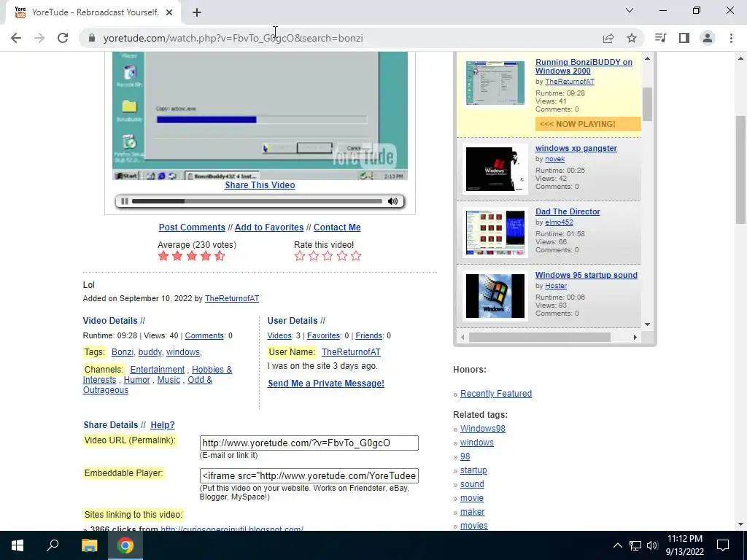
Task: Open the tab search chevron
Action: 630,10
